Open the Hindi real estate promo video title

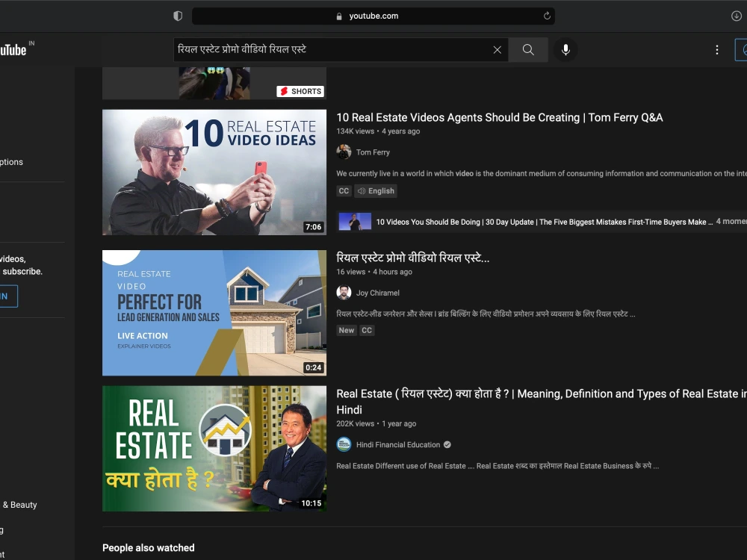coord(412,258)
